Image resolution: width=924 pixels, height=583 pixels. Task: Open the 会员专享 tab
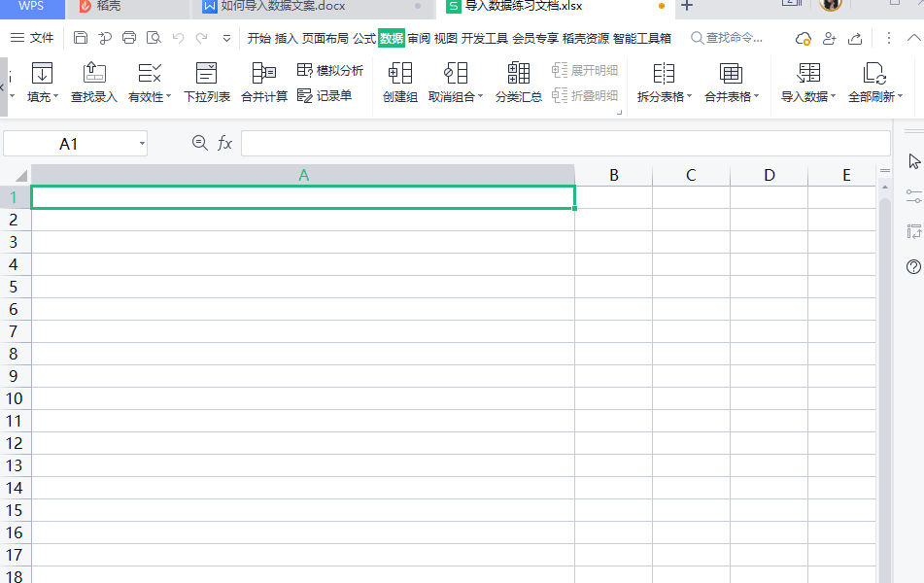point(535,38)
